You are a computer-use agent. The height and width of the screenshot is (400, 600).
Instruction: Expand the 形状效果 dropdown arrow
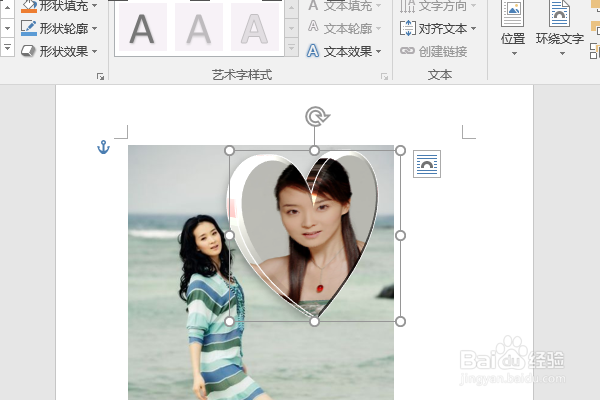[95, 51]
